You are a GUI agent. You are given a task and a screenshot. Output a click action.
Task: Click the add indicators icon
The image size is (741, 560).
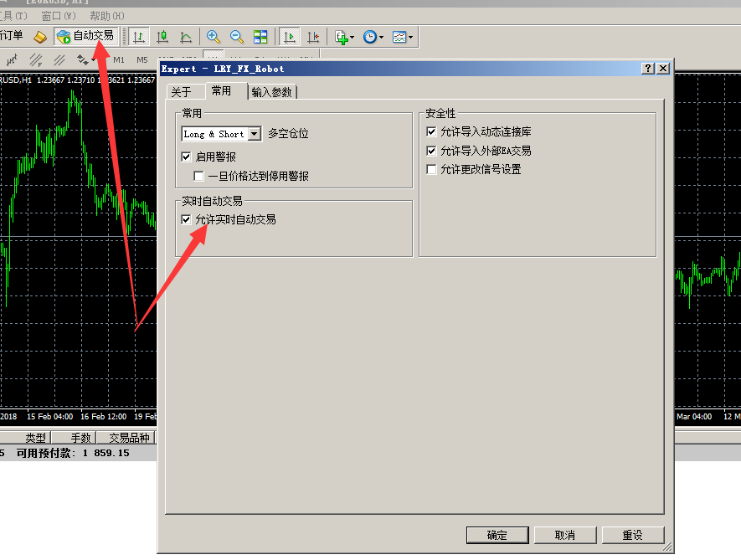[x=342, y=36]
